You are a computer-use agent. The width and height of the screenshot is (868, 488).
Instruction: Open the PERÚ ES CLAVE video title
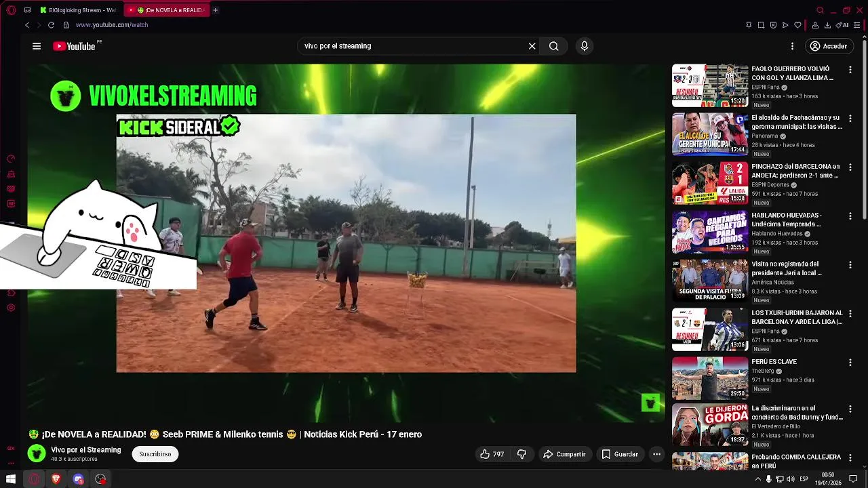[774, 362]
